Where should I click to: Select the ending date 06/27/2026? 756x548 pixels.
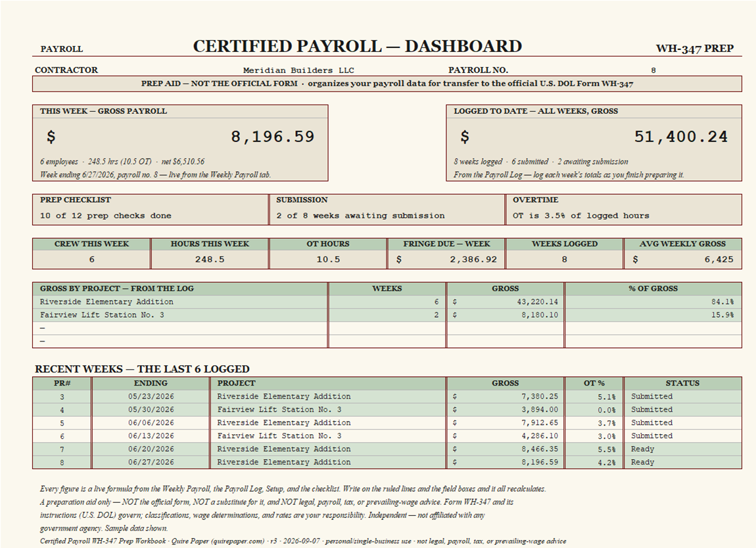coord(151,462)
